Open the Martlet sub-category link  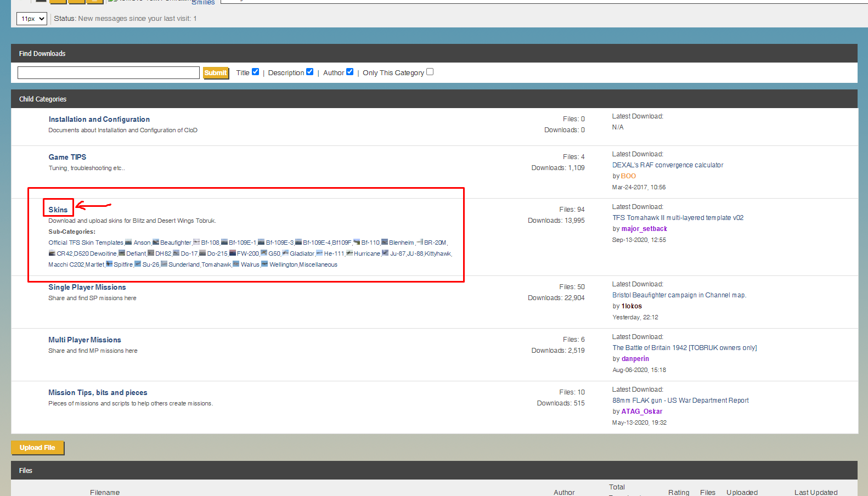tap(95, 264)
